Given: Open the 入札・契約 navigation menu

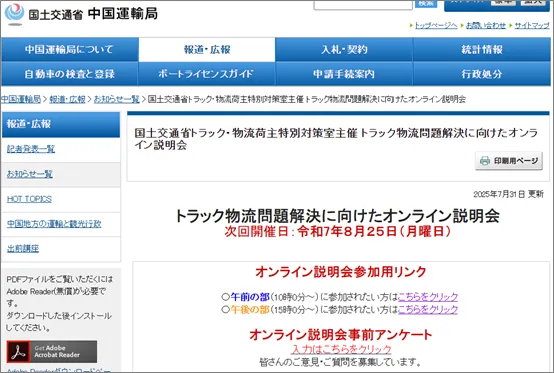Looking at the screenshot, I should 344,49.
